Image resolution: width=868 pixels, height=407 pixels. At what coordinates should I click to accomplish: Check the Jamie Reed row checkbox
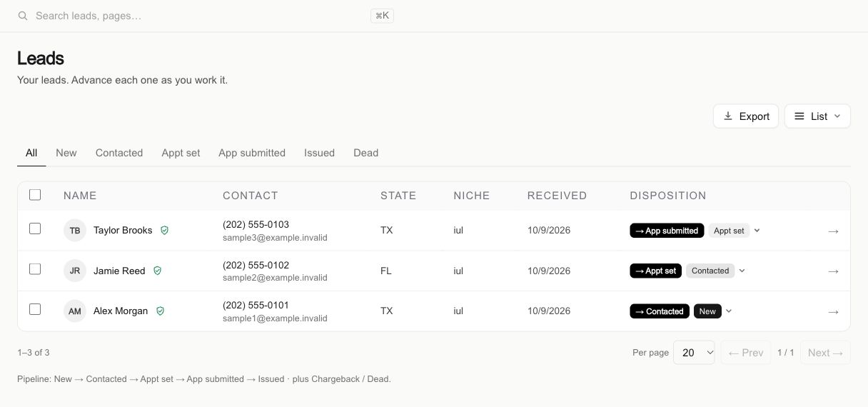point(35,269)
